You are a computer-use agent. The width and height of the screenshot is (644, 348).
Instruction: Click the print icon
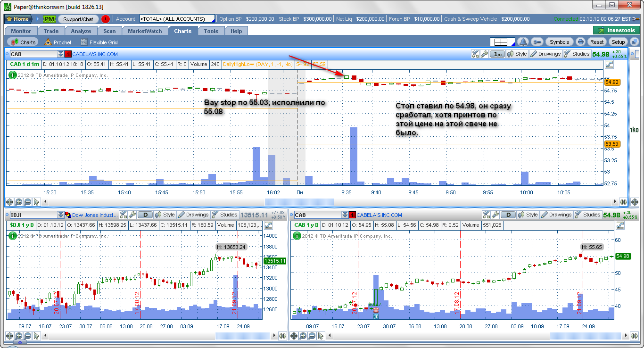(580, 42)
